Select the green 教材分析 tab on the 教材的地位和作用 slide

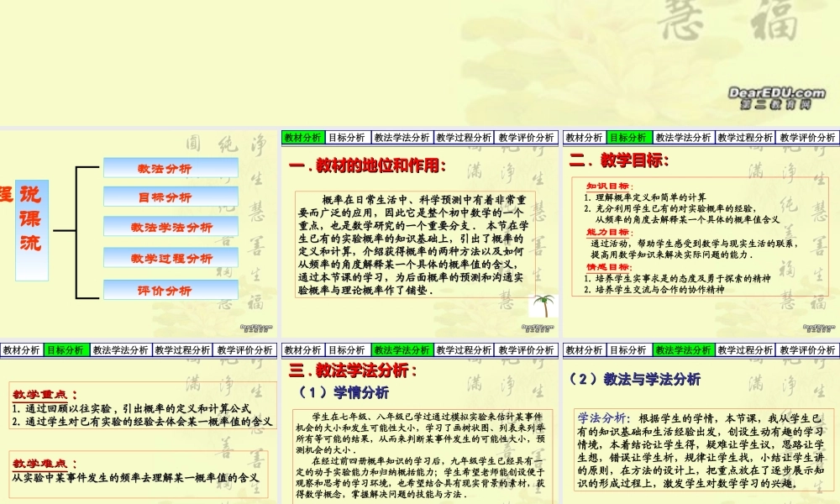pos(302,138)
